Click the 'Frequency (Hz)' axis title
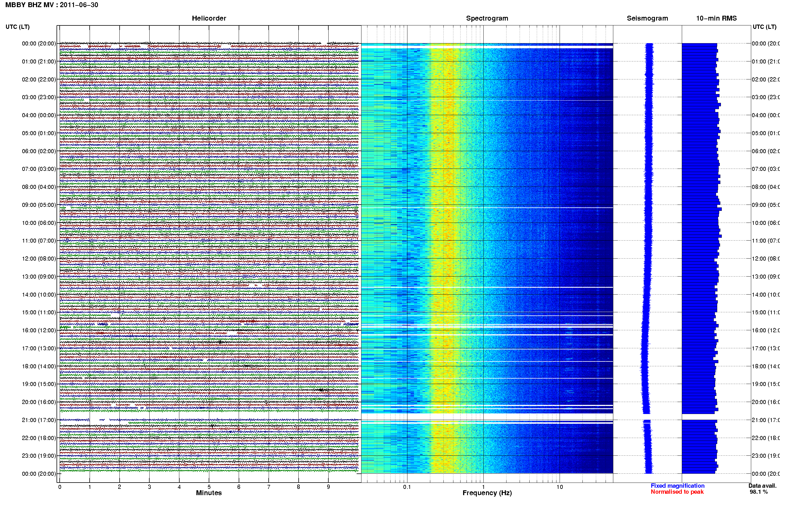The width and height of the screenshot is (812, 508). point(487,493)
